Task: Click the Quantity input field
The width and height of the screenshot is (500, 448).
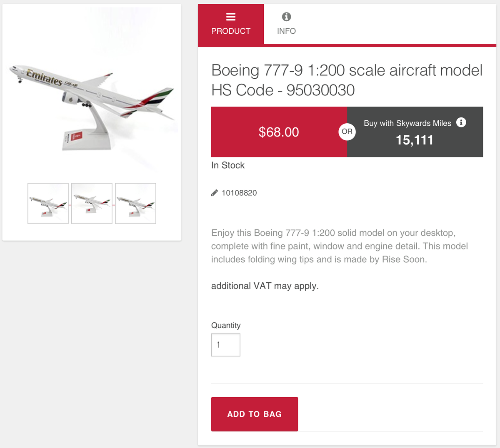Action: tap(225, 345)
